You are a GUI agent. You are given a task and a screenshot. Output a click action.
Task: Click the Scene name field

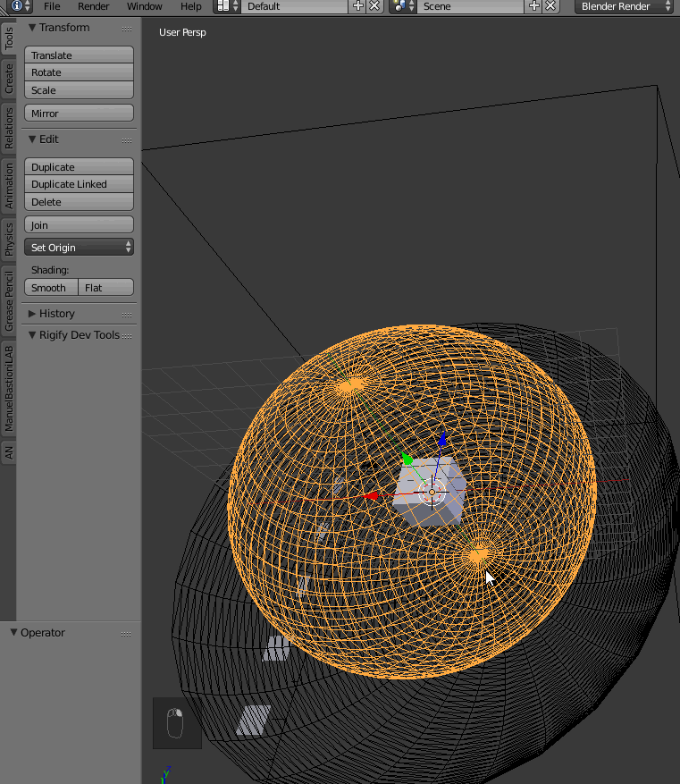pyautogui.click(x=470, y=6)
